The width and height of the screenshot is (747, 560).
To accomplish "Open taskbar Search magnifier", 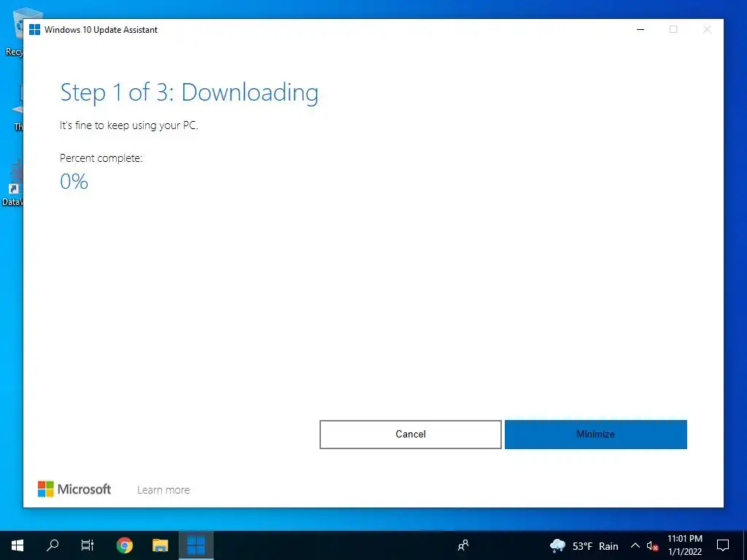I will (x=53, y=545).
